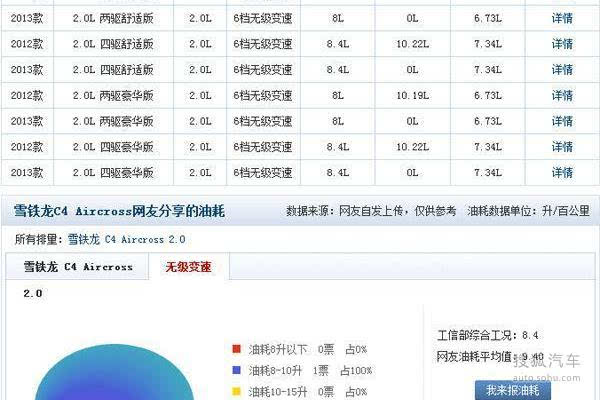
Task: Open 详情 for 2013款 两驱舒适版
Action: coord(562,18)
